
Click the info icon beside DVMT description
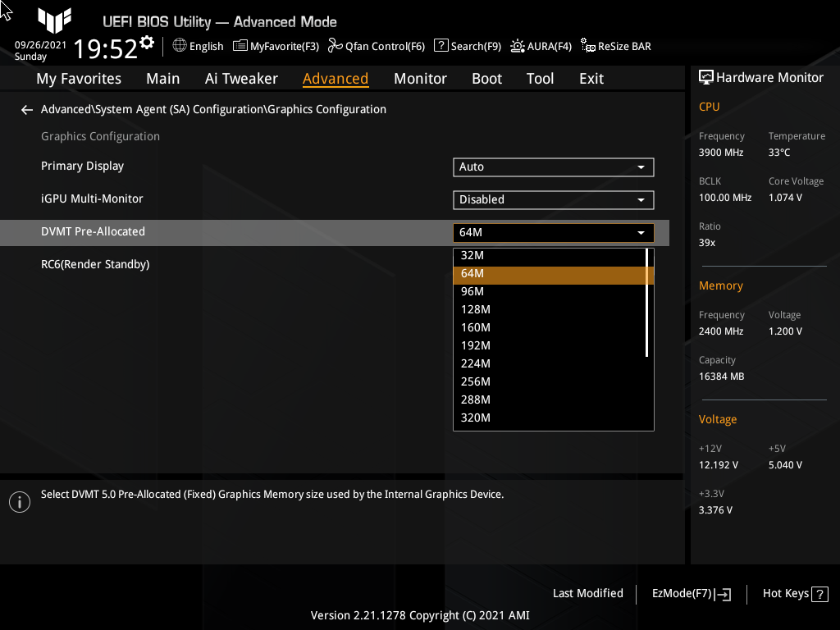point(19,501)
